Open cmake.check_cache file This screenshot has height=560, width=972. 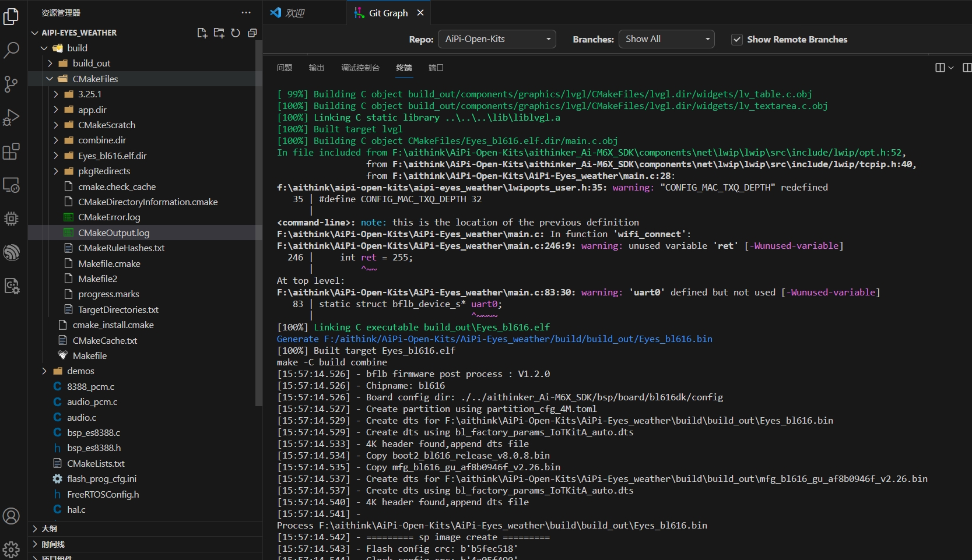(117, 186)
